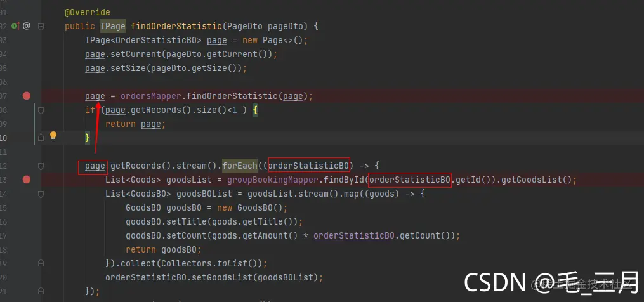The height and width of the screenshot is (302, 644).
Task: Click the groupBookingMapper field reference
Action: pos(273,180)
